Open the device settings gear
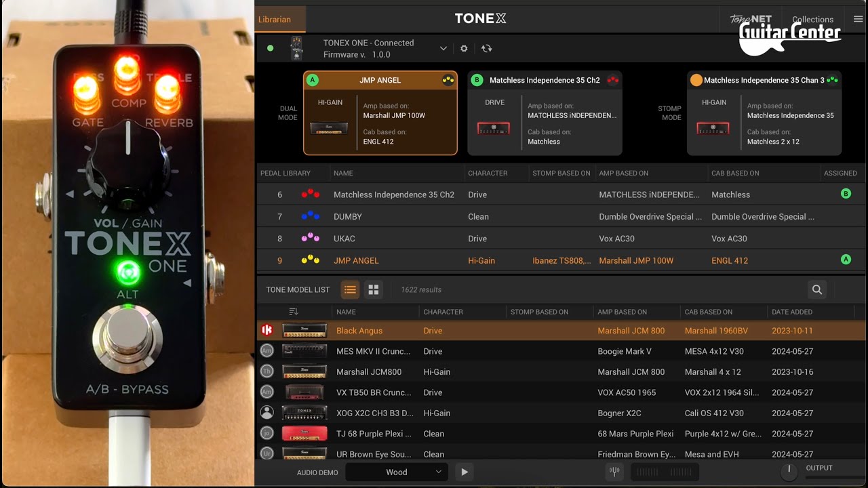The width and height of the screenshot is (868, 488). pyautogui.click(x=464, y=49)
